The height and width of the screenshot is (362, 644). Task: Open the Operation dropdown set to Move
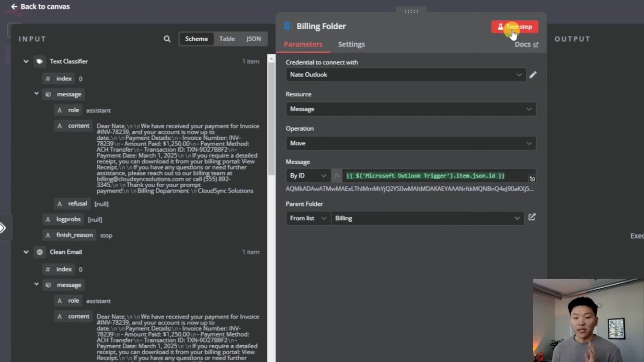411,143
